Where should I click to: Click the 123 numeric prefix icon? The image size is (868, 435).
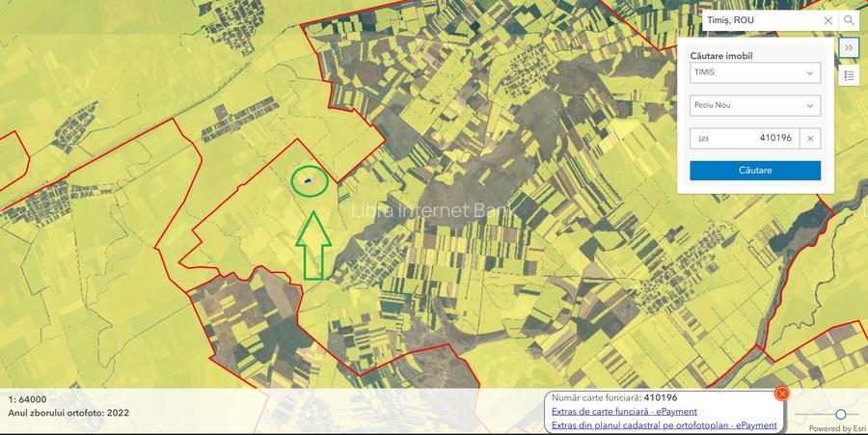pyautogui.click(x=704, y=139)
